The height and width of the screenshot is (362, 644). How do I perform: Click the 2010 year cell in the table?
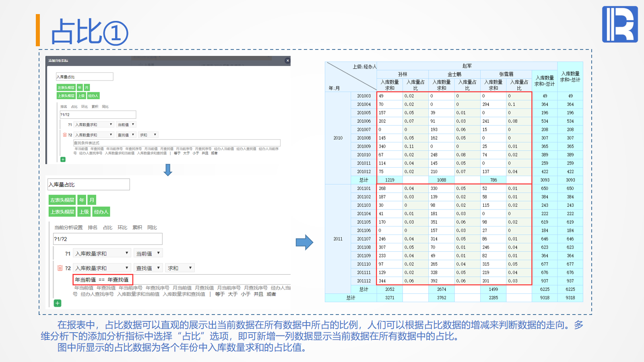338,138
